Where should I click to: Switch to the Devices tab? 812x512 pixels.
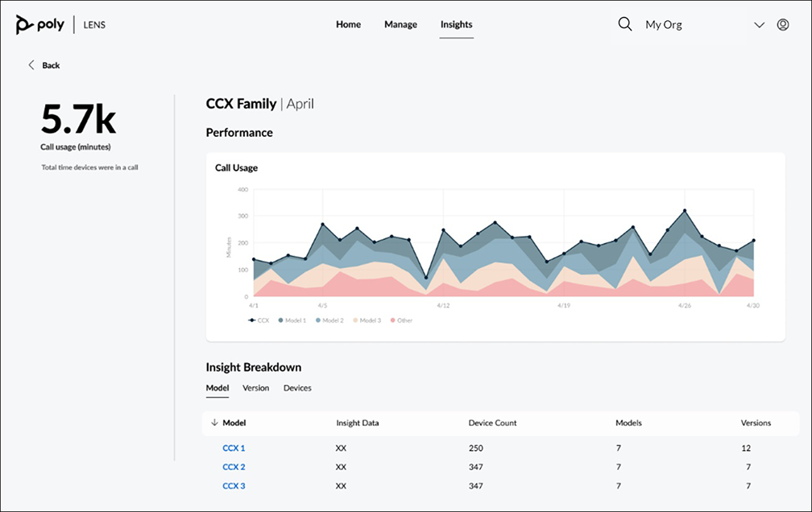coord(297,387)
